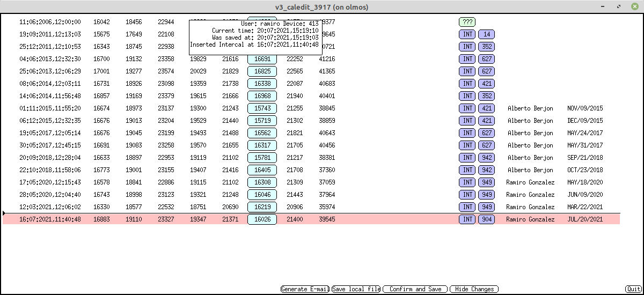Select the value field 16825
This screenshot has height=295, width=644.
[x=262, y=71]
